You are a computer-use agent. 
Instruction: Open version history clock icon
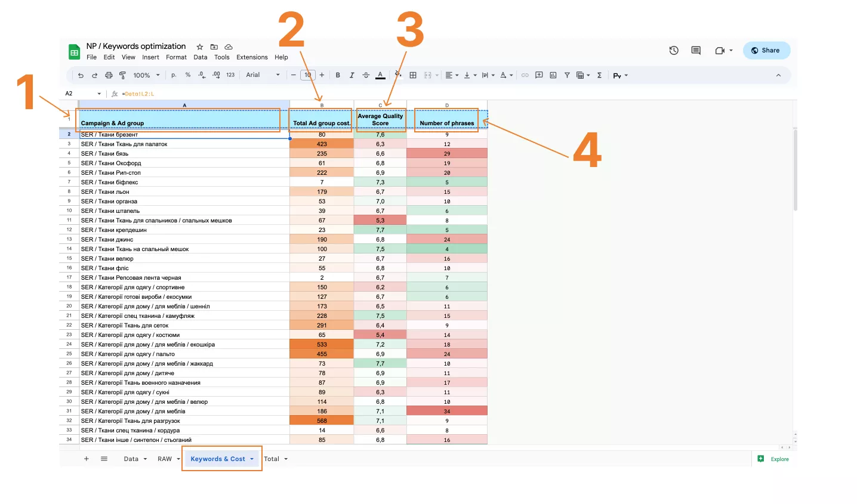tap(674, 51)
